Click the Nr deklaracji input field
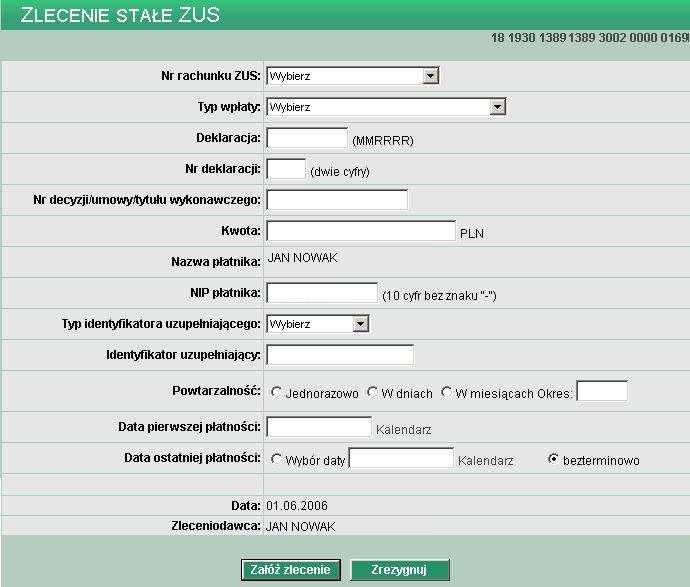690x587 pixels. point(286,169)
